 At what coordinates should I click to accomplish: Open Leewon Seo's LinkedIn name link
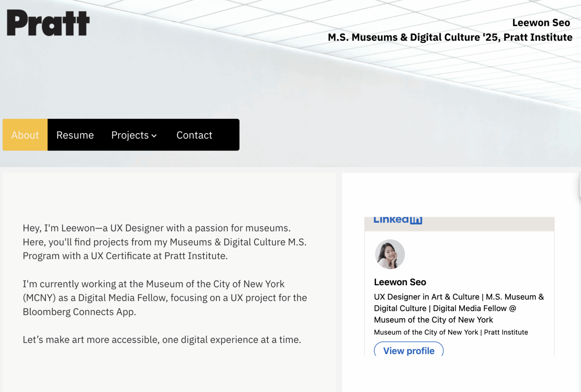point(400,282)
